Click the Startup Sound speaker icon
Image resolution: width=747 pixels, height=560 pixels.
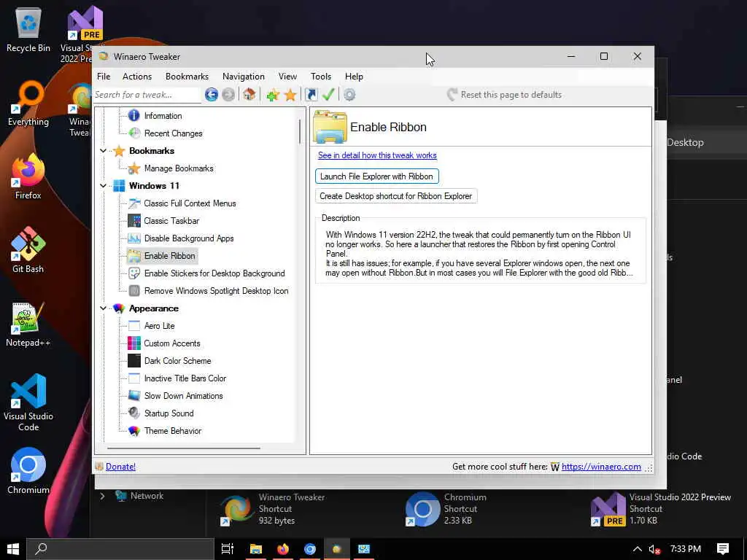pyautogui.click(x=134, y=413)
